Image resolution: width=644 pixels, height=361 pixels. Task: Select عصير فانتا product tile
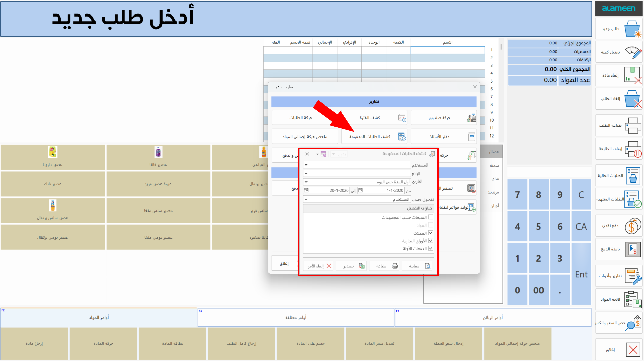click(x=158, y=157)
